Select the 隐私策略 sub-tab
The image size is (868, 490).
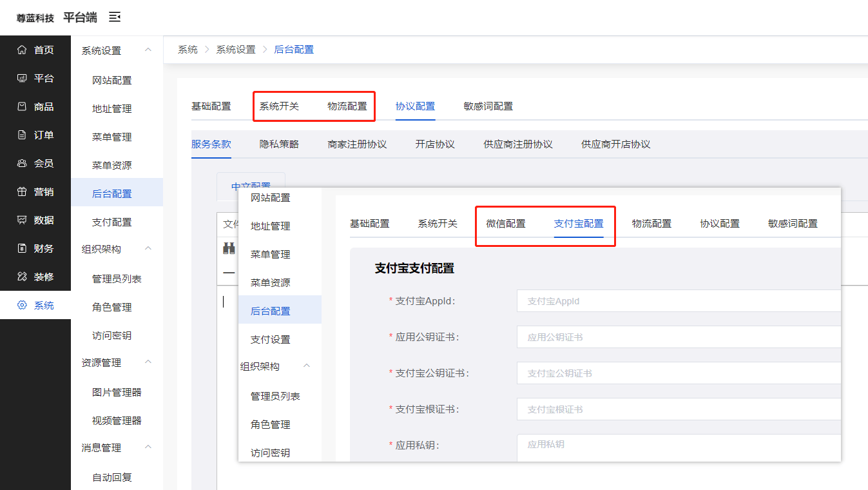click(x=279, y=144)
